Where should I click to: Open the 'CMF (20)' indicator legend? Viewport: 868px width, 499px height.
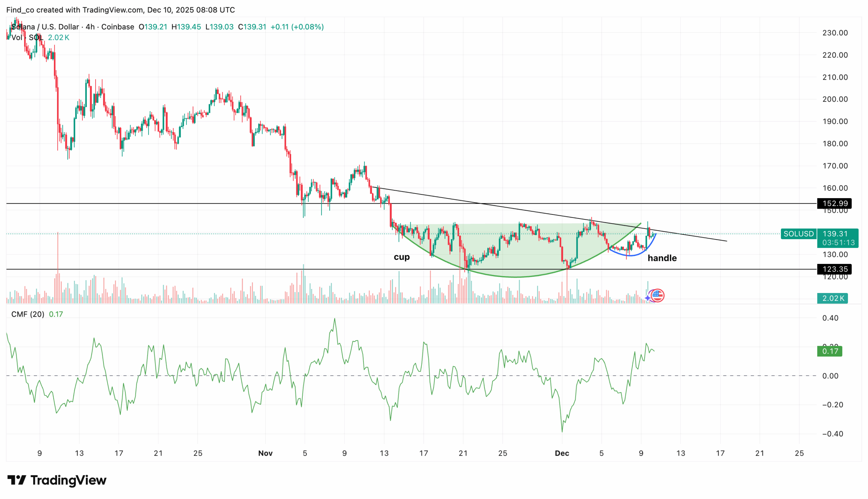tap(27, 314)
